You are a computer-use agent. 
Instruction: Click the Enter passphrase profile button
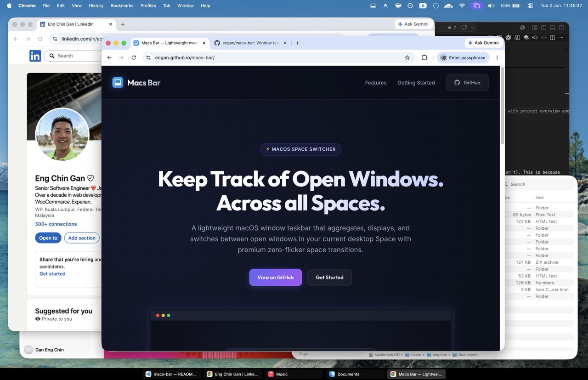(x=463, y=57)
